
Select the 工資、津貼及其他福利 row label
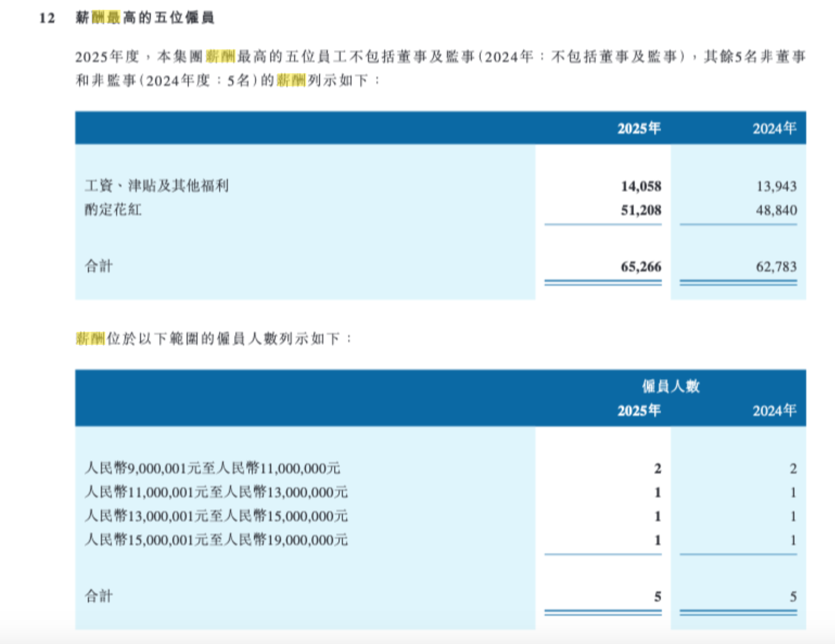[x=157, y=186]
